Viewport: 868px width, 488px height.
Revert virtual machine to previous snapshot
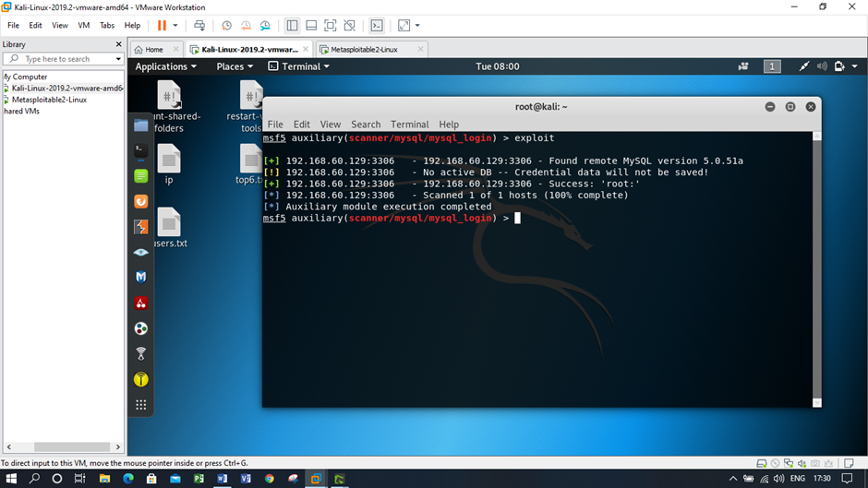point(246,26)
